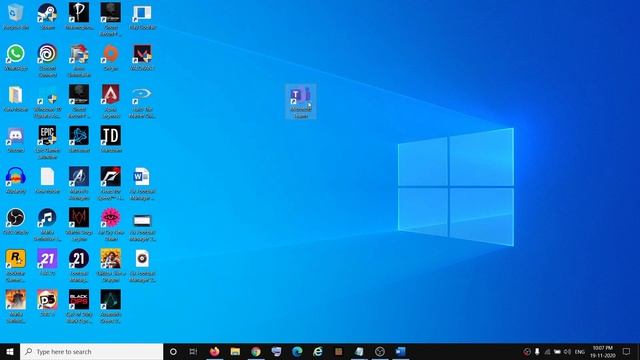Select the Apex Legends shortcut
Viewport: 640px width, 360px height.
(111, 102)
